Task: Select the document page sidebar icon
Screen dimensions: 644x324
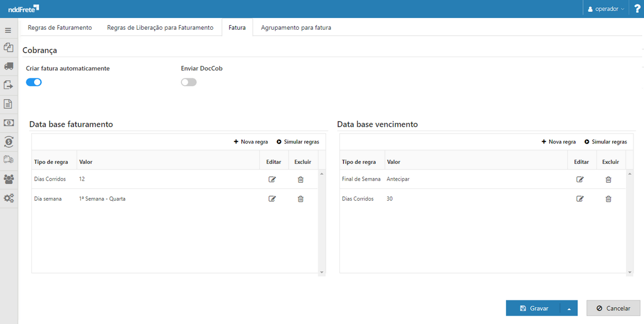Action: (x=8, y=104)
